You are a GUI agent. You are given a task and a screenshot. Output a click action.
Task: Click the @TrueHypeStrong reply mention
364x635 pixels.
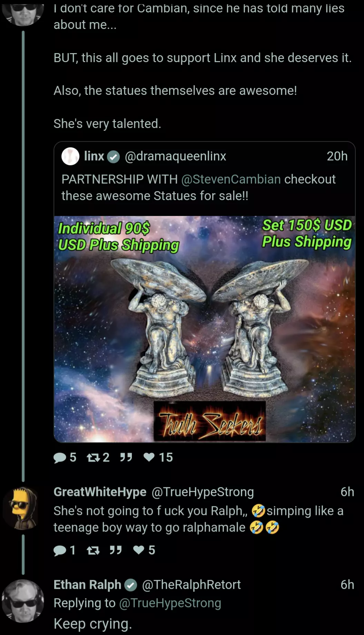[x=170, y=603]
